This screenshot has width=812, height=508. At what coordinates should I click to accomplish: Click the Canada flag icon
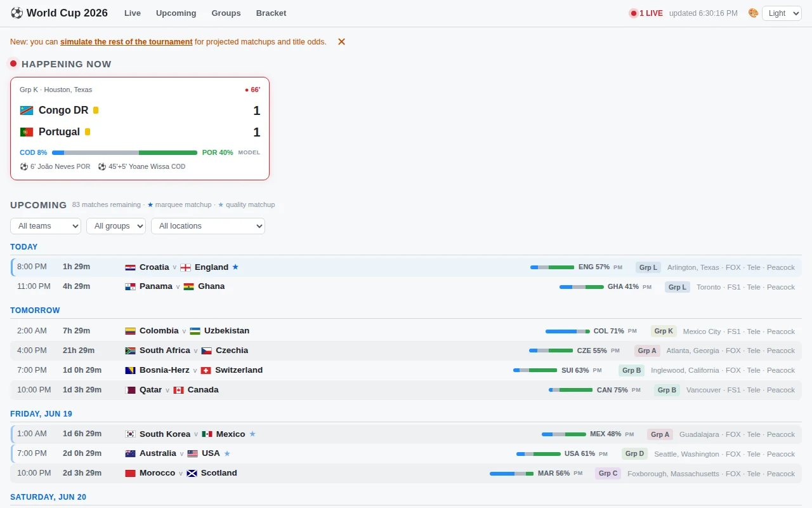[x=178, y=390]
